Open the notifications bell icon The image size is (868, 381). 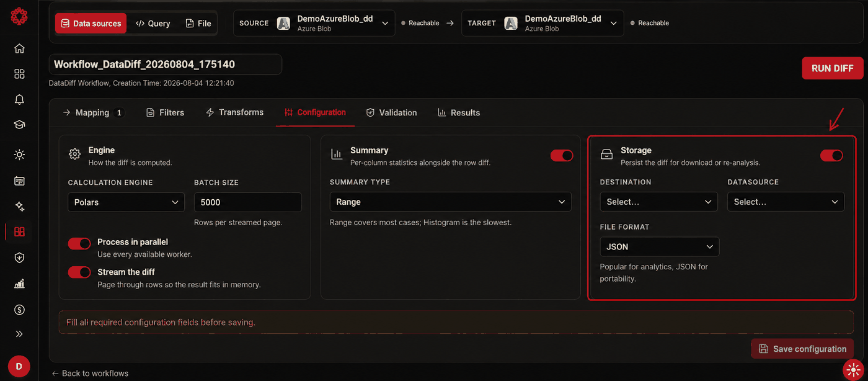coord(19,99)
